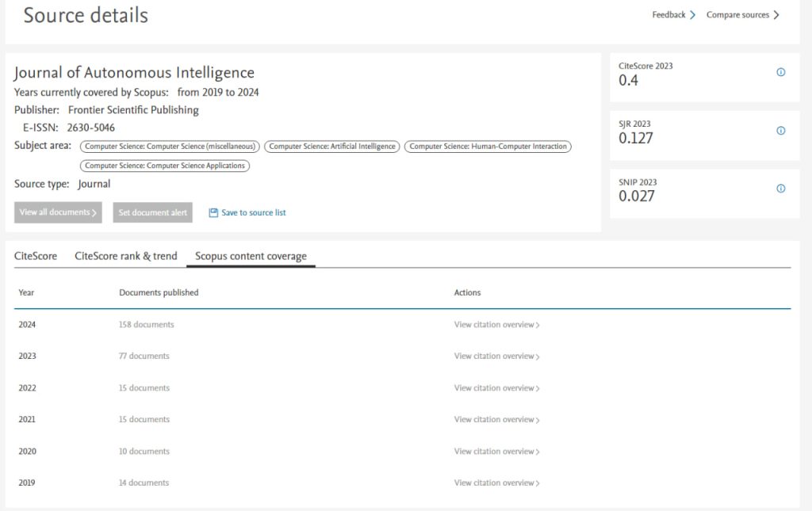Image resolution: width=812 pixels, height=511 pixels.
Task: Click the CiteScore 2023 info icon
Action: 780,72
